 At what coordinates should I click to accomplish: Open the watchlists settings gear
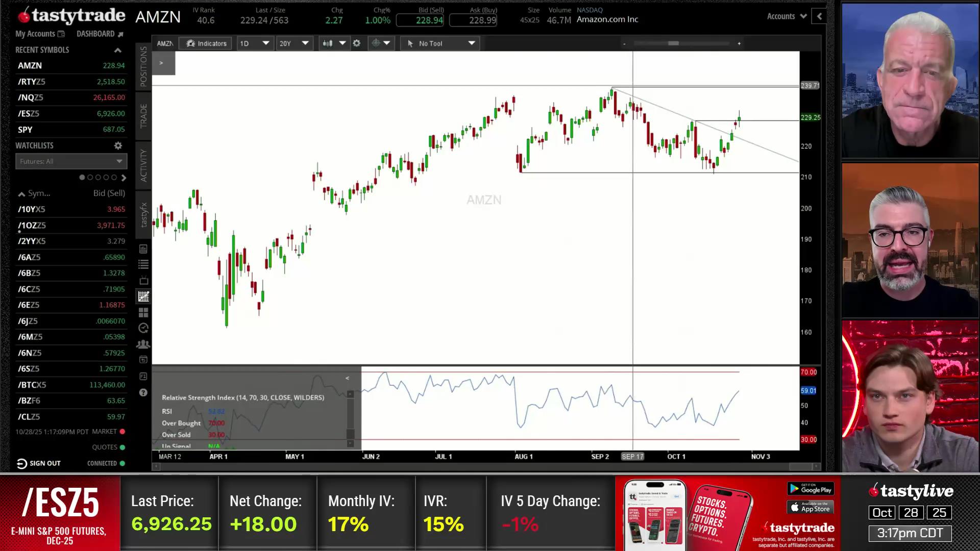[x=118, y=145]
